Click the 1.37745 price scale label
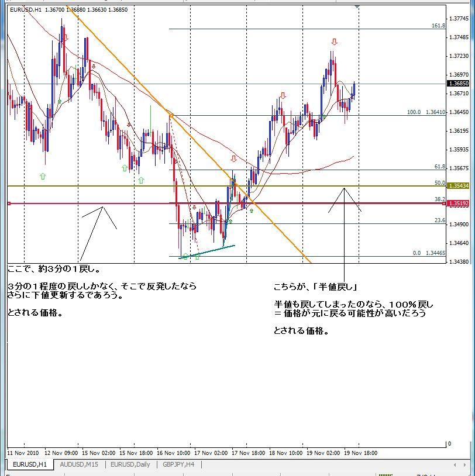Screen dimensions: 475x476 [x=459, y=19]
